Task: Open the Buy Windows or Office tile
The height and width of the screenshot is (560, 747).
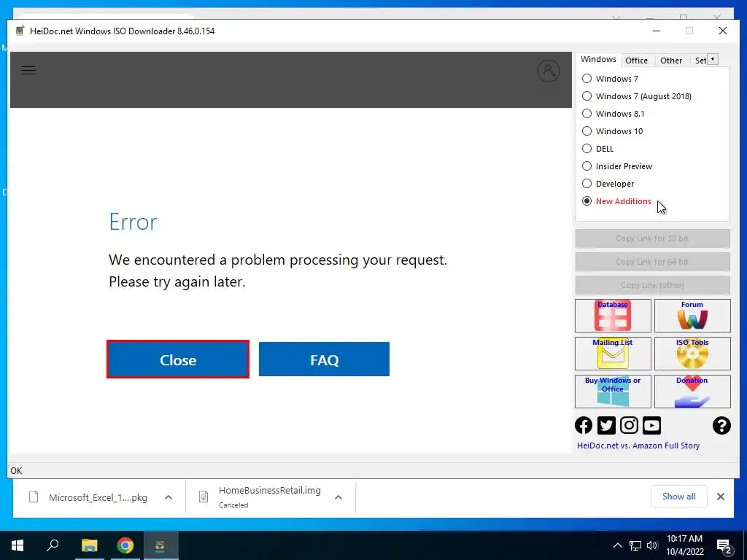Action: coord(613,392)
